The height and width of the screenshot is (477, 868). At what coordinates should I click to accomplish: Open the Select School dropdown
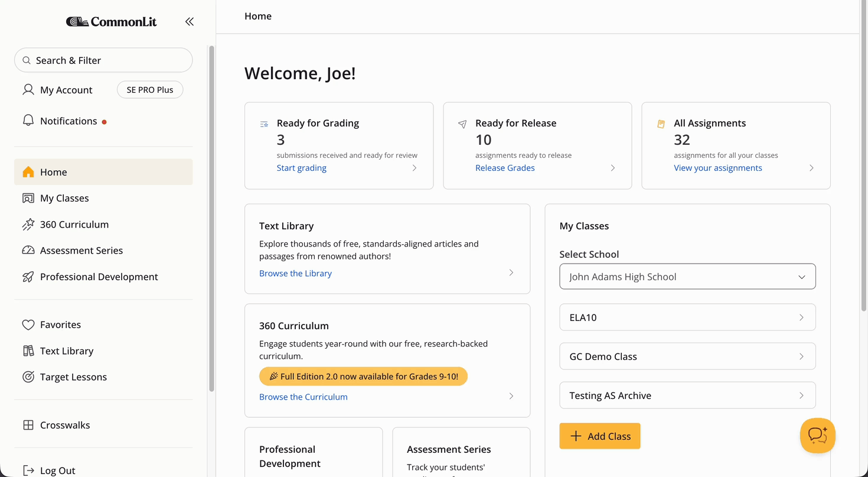click(687, 277)
